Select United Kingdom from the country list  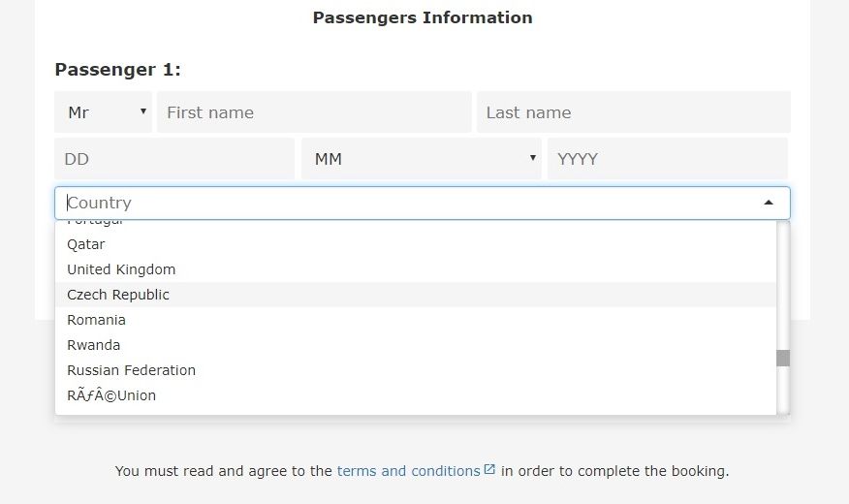coord(416,269)
